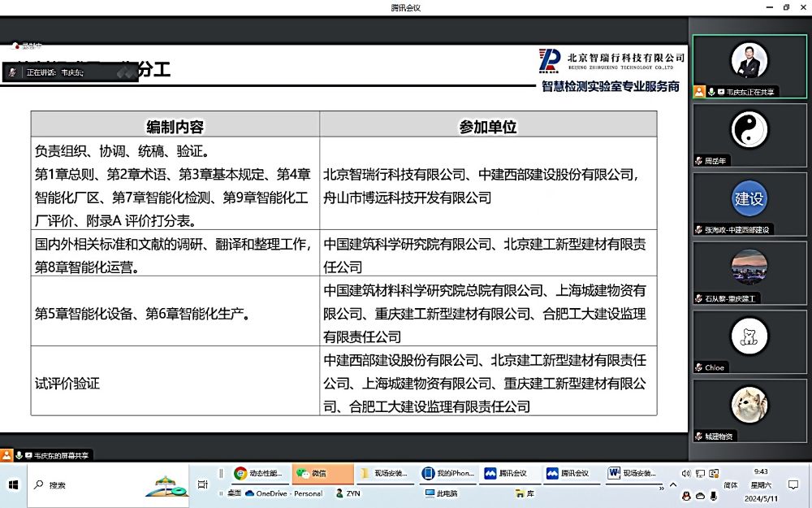Click the network tray icon
812x508 pixels.
pyautogui.click(x=700, y=473)
